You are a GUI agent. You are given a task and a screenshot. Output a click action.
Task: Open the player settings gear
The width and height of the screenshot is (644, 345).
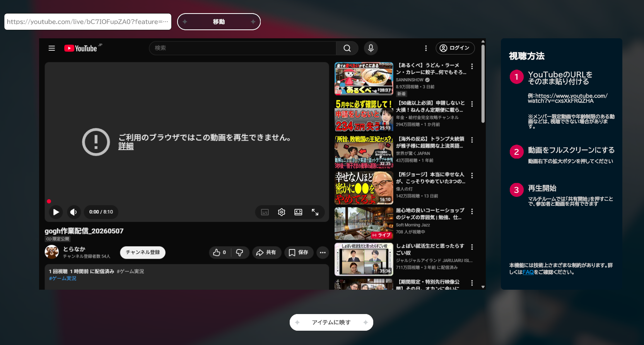[282, 212]
